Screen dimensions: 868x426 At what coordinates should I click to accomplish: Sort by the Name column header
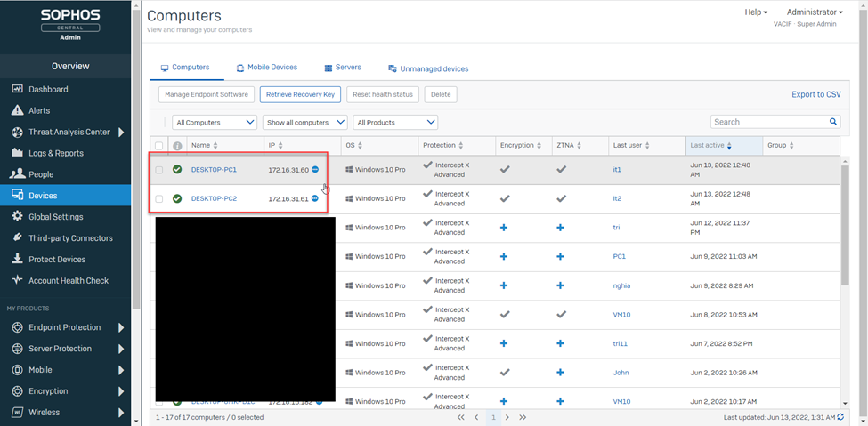(x=204, y=146)
